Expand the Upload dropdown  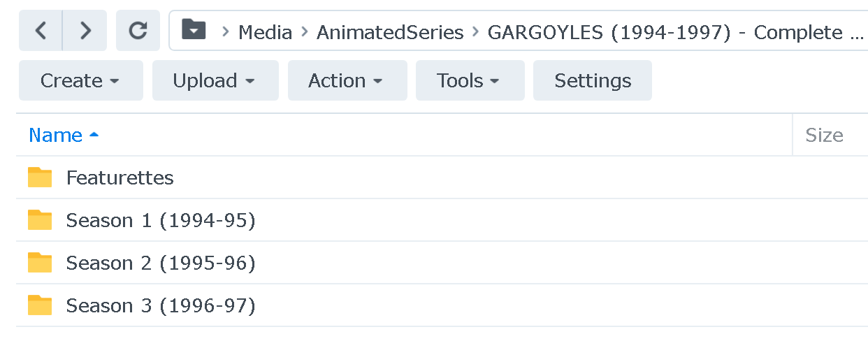pyautogui.click(x=215, y=81)
